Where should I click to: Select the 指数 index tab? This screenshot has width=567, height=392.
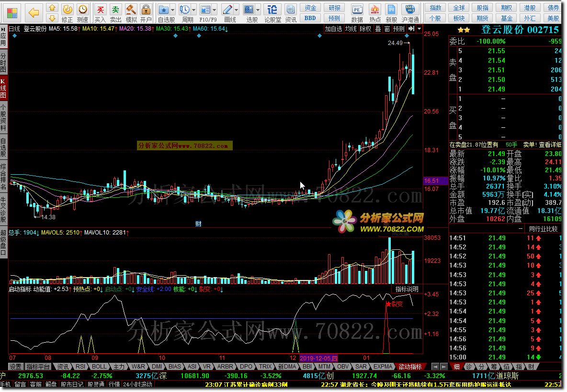coord(435,8)
